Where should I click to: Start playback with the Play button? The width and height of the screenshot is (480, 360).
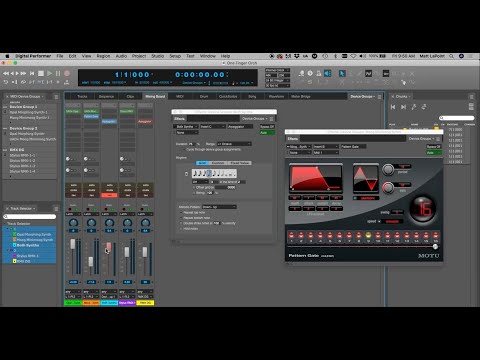click(x=50, y=73)
